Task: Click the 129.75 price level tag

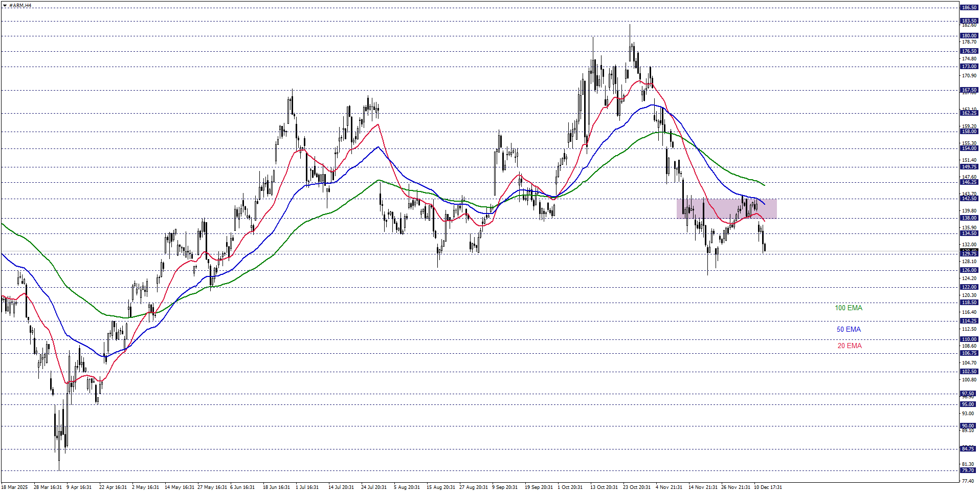Action: click(969, 253)
